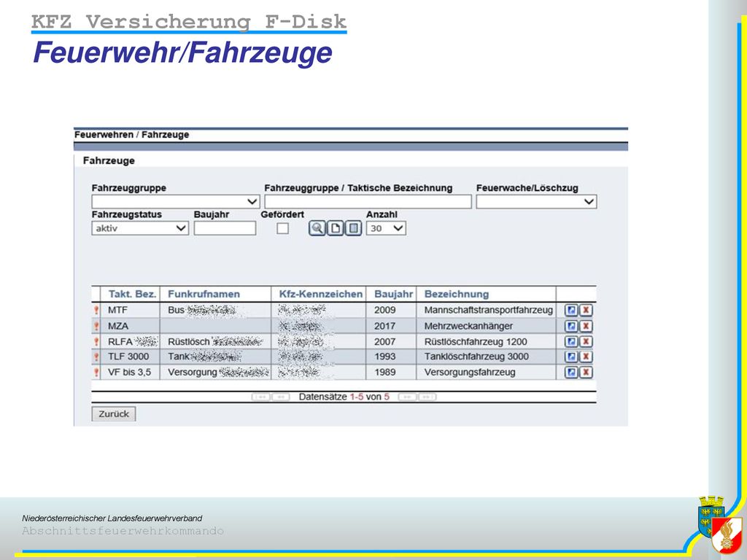Viewport: 747px width, 560px height.
Task: Focus the Baujahr input field
Action: (x=225, y=228)
